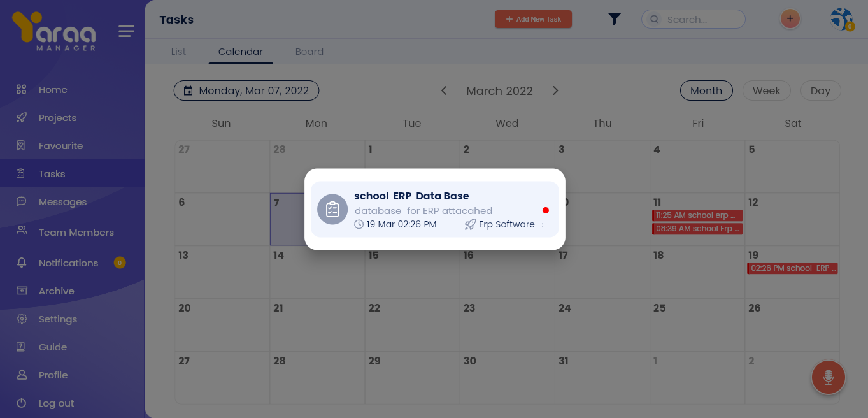Go to Settings in the sidebar

point(57,319)
